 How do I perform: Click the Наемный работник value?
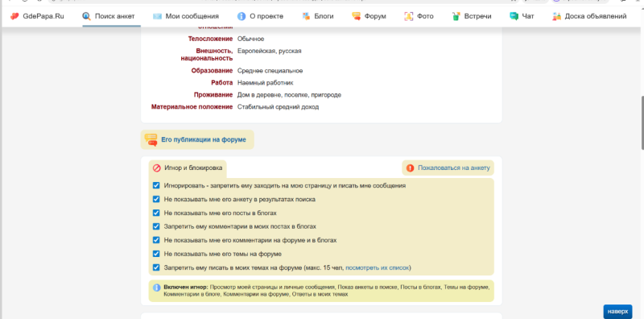pyautogui.click(x=266, y=83)
